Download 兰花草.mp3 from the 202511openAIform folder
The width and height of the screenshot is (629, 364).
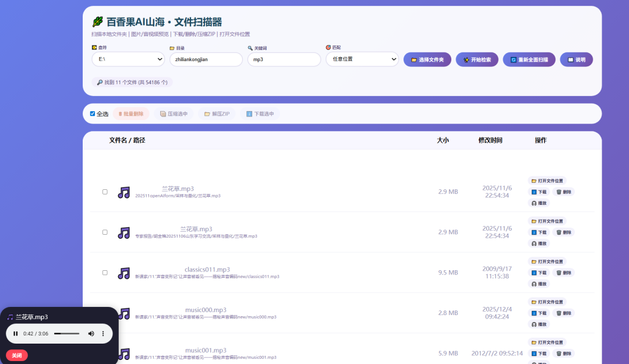pyautogui.click(x=539, y=192)
